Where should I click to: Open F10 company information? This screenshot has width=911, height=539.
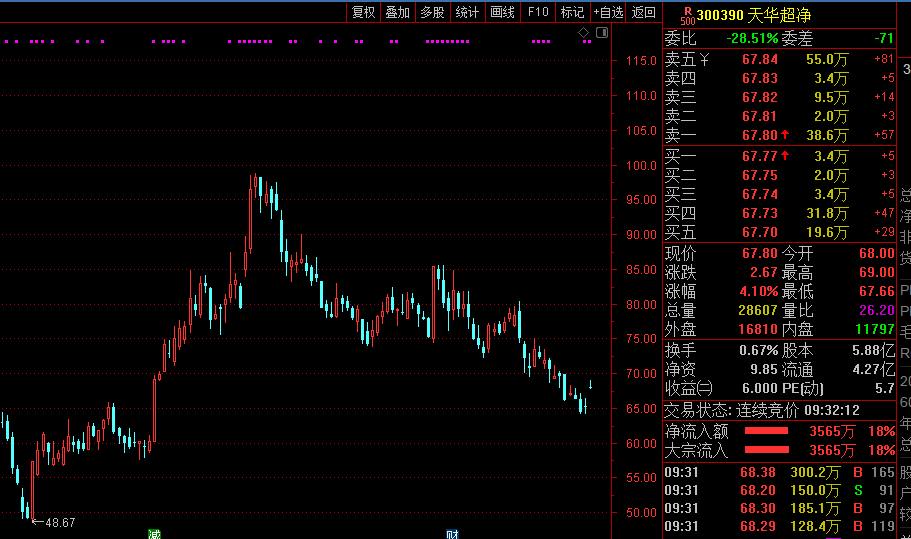click(538, 12)
